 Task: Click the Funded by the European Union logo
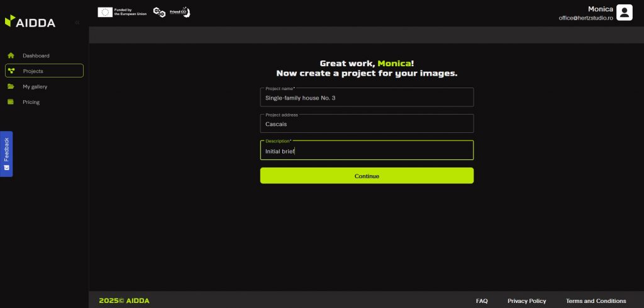(x=122, y=12)
